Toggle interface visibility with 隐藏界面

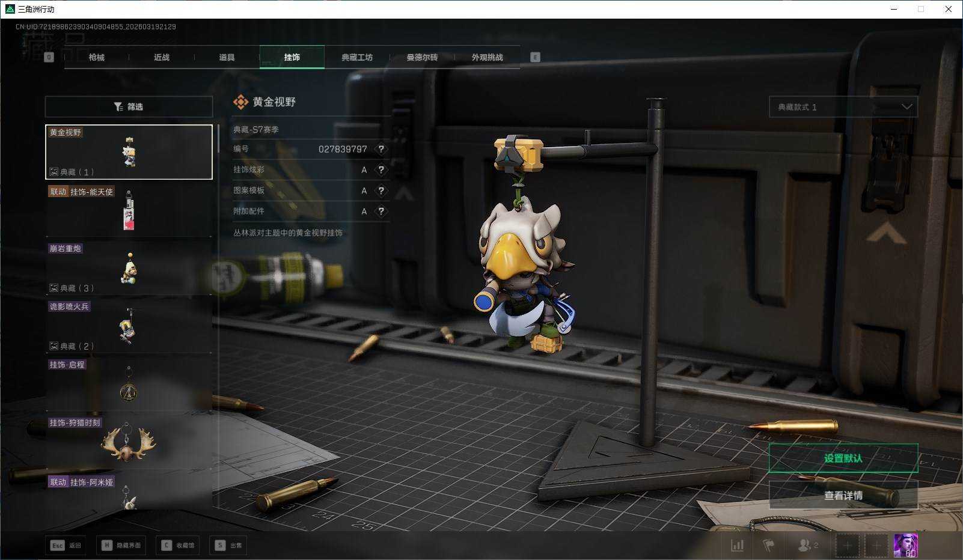(121, 546)
